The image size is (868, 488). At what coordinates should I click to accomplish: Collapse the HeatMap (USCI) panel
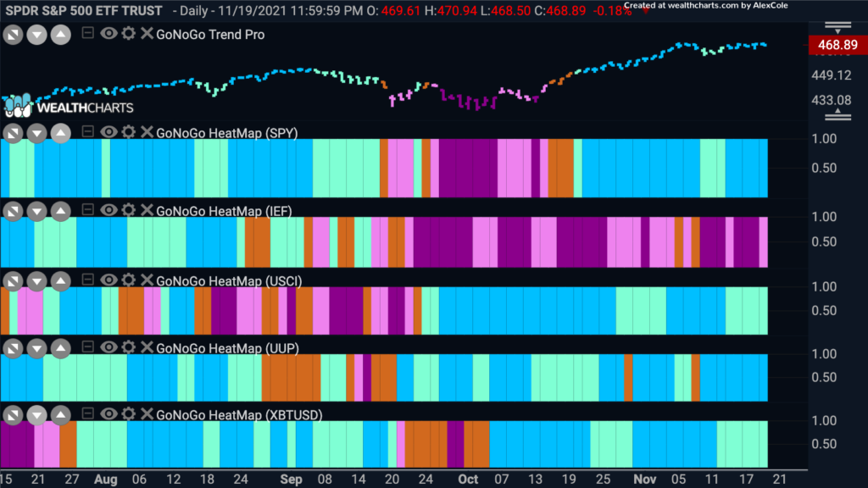pos(87,280)
